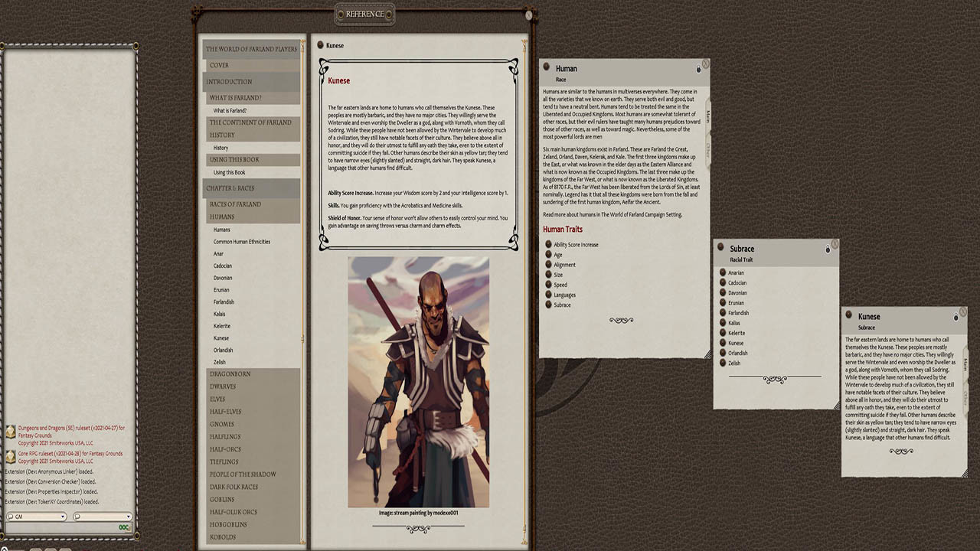
Task: Open the Kelerite subrace link icon
Action: point(724,333)
